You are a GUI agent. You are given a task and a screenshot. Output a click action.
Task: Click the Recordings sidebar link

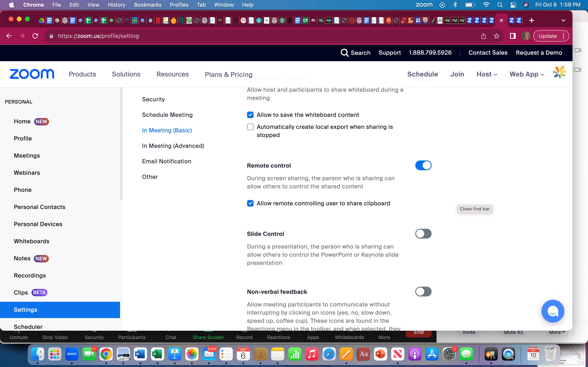[x=30, y=275]
